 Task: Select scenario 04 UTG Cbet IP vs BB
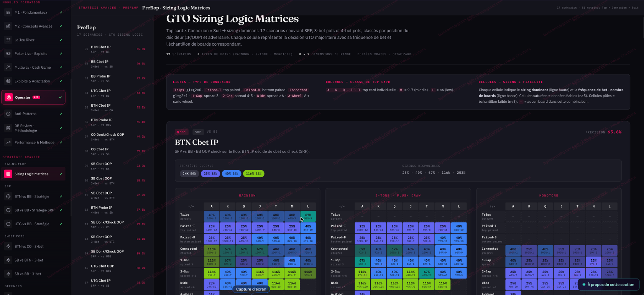tap(115, 93)
